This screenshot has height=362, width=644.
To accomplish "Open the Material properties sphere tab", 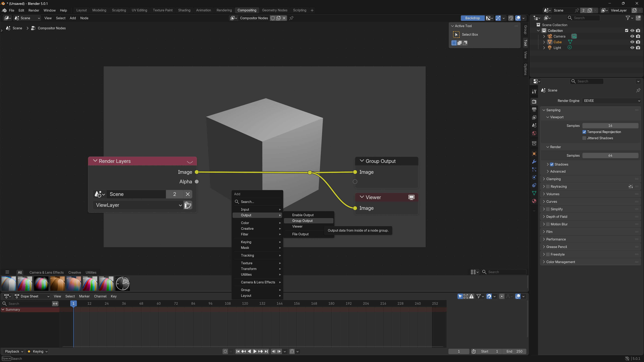I will [534, 201].
